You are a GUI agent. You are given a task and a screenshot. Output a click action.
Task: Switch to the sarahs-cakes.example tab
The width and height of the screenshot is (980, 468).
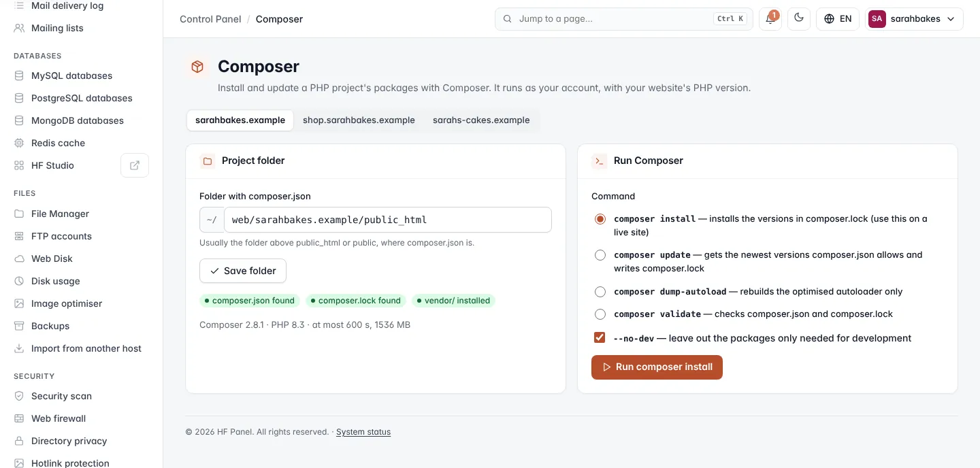pos(481,120)
